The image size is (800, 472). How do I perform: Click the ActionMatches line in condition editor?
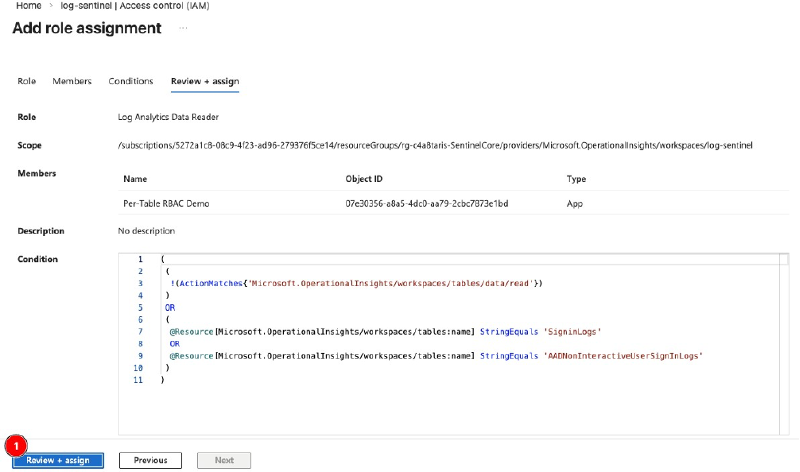357,284
